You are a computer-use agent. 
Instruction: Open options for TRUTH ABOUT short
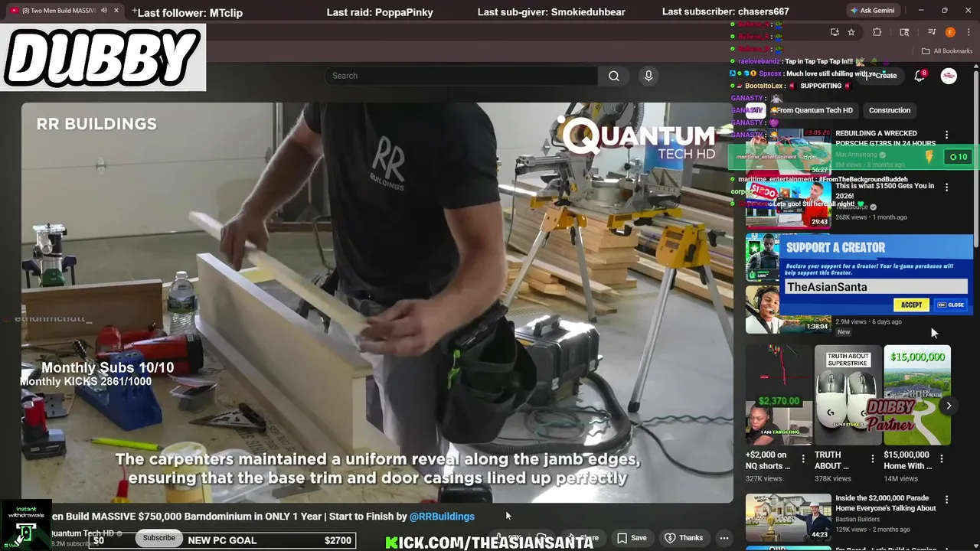coord(872,459)
